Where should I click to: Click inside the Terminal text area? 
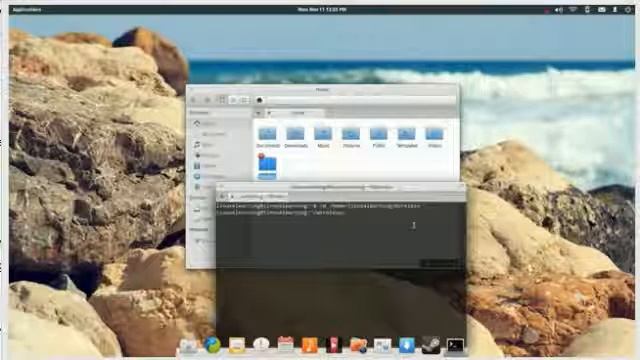click(x=340, y=269)
